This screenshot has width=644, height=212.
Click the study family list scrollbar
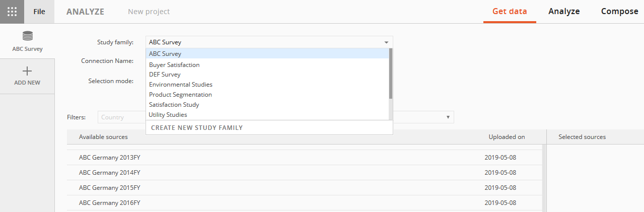pos(391,73)
